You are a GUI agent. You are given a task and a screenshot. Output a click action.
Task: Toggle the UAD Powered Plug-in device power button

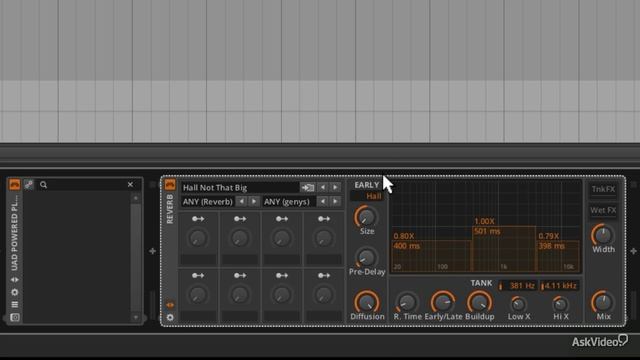click(x=15, y=184)
